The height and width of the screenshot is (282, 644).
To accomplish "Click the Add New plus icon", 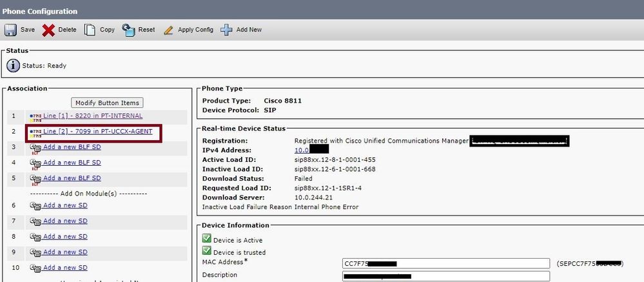I will 226,30.
